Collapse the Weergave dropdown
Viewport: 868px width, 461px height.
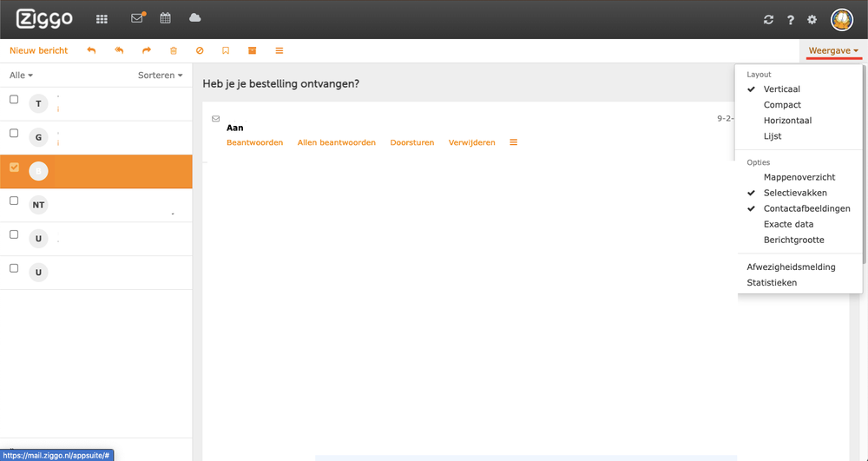pyautogui.click(x=833, y=50)
